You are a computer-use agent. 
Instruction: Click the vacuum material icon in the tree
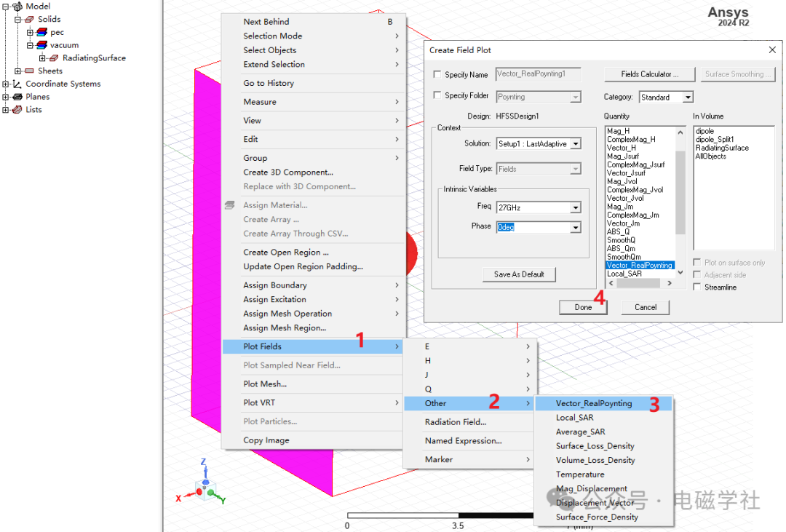(42, 45)
